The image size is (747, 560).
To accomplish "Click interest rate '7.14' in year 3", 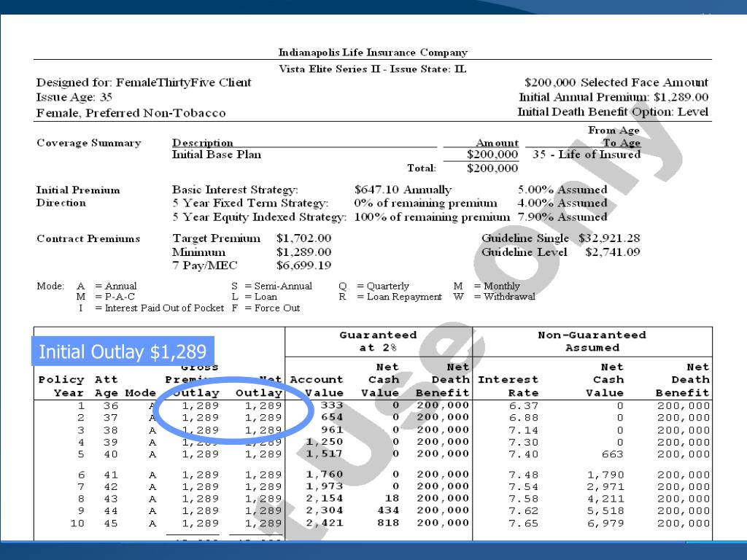I will pyautogui.click(x=523, y=430).
